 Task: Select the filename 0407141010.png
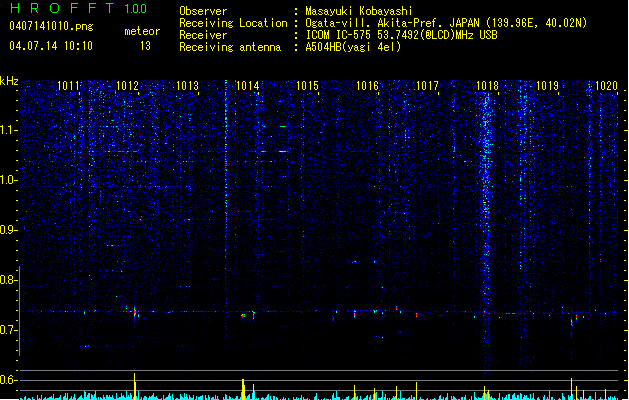pos(51,26)
